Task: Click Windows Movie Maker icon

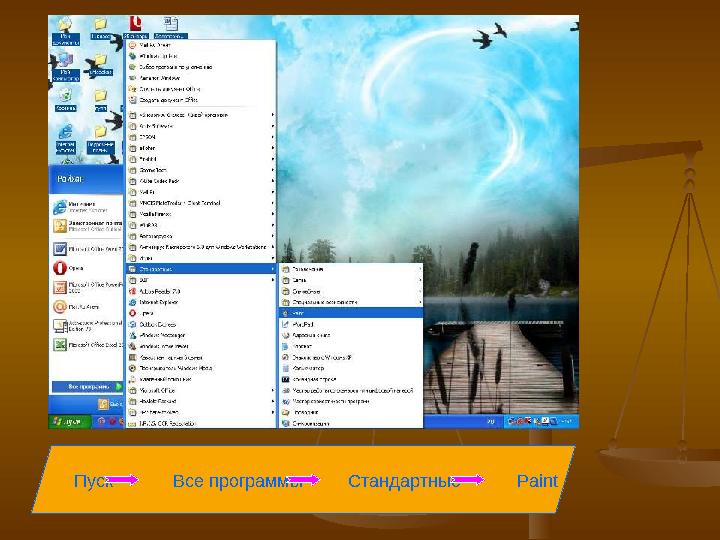Action: 132,346
